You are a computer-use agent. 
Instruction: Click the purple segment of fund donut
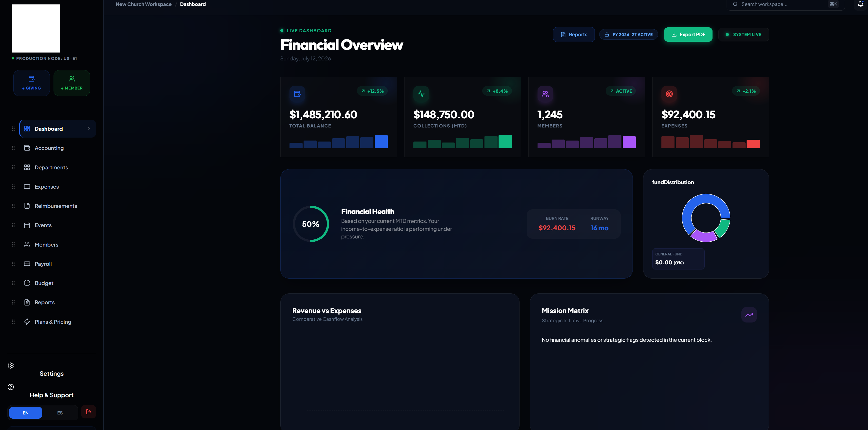tap(704, 236)
